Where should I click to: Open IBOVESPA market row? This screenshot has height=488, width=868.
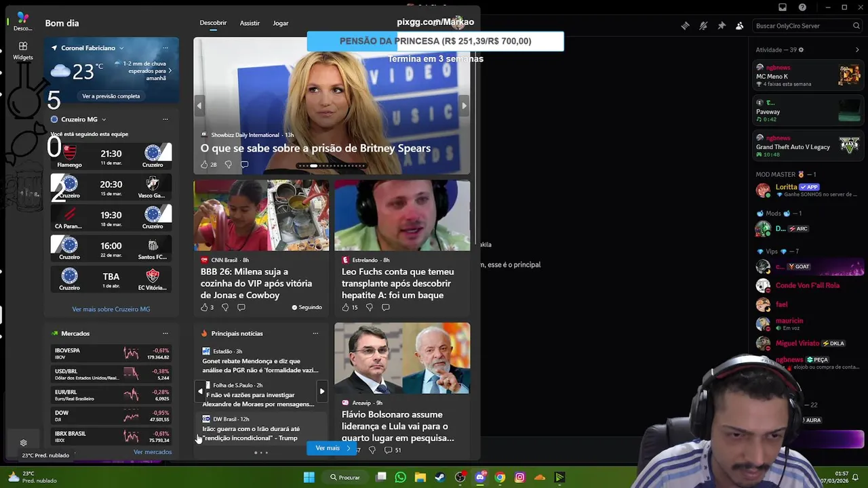pyautogui.click(x=111, y=353)
